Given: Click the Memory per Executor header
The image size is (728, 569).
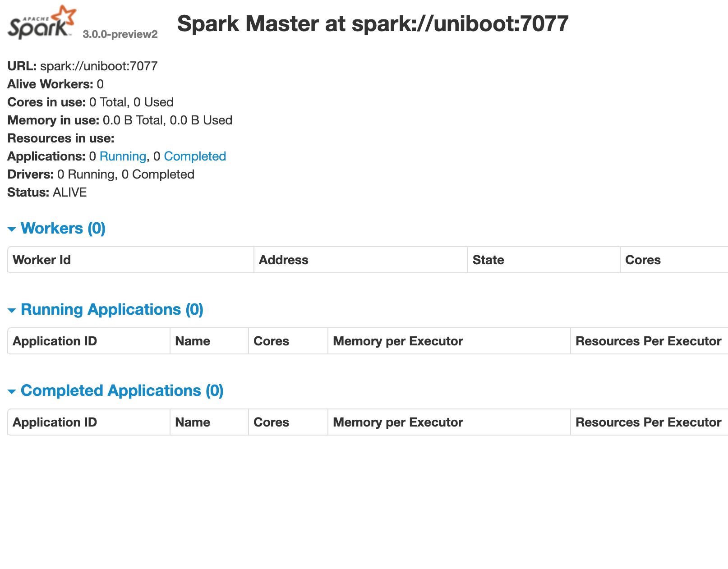Looking at the screenshot, I should coord(398,341).
